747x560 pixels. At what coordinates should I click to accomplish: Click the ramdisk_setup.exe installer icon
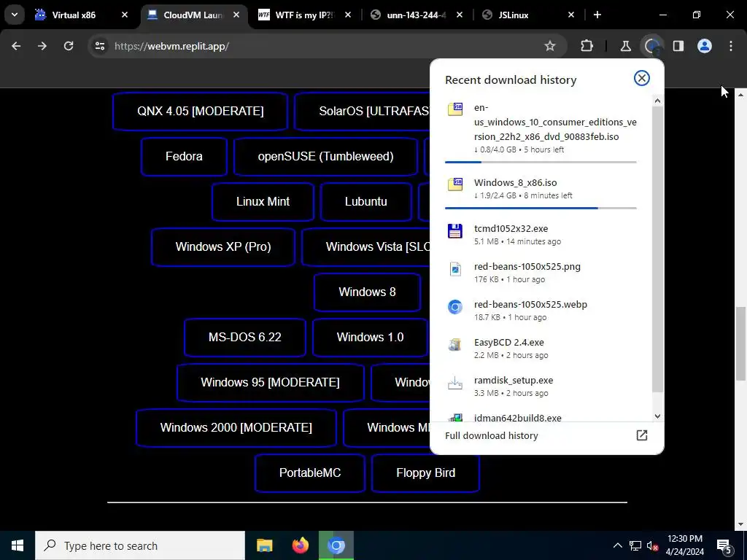click(x=455, y=383)
